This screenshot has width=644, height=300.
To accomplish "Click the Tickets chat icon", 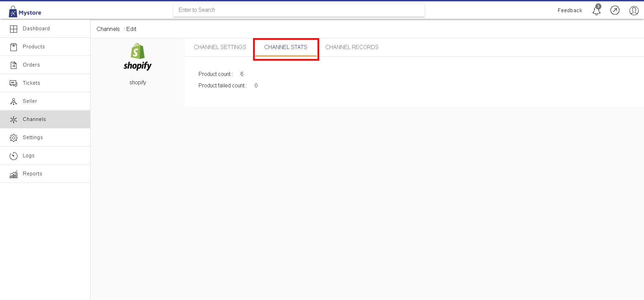I will (x=13, y=83).
